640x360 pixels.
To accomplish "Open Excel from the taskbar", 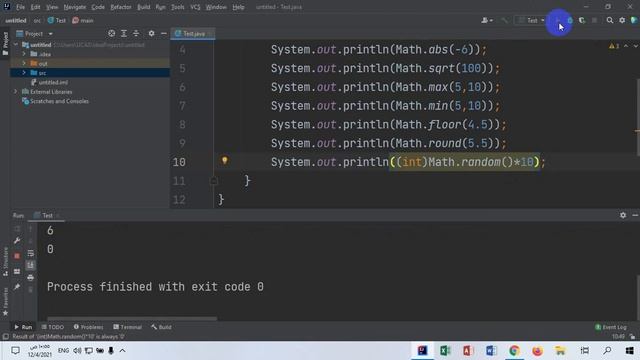I will 445,351.
